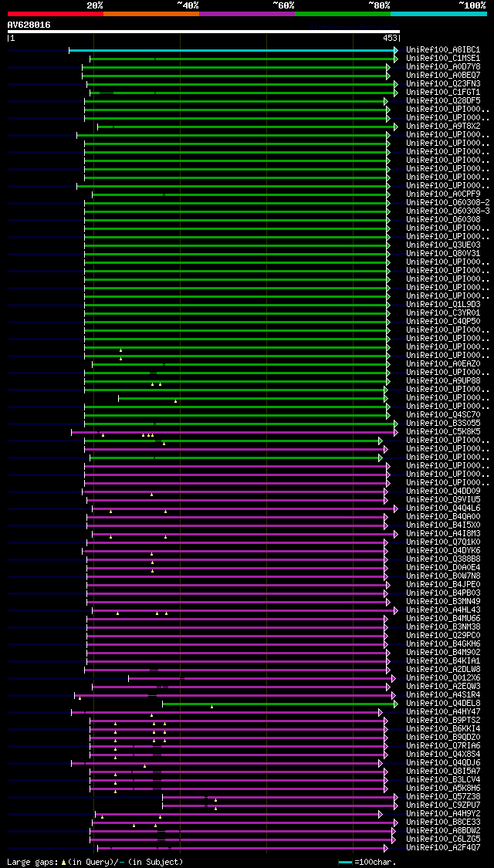Select the green ~80% legend segment
This screenshot has width=494, height=868.
343,13
